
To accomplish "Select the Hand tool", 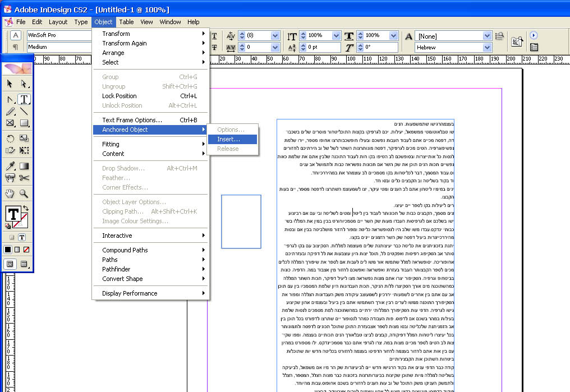I will [10, 193].
